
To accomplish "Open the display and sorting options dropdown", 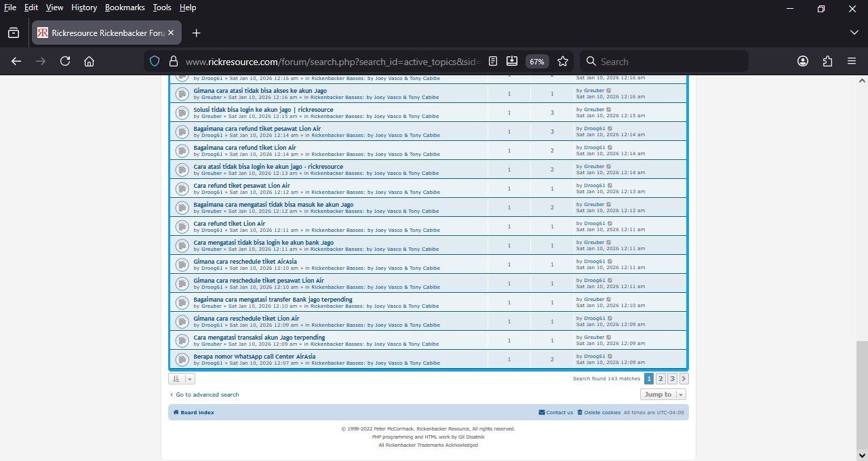I will 182,378.
